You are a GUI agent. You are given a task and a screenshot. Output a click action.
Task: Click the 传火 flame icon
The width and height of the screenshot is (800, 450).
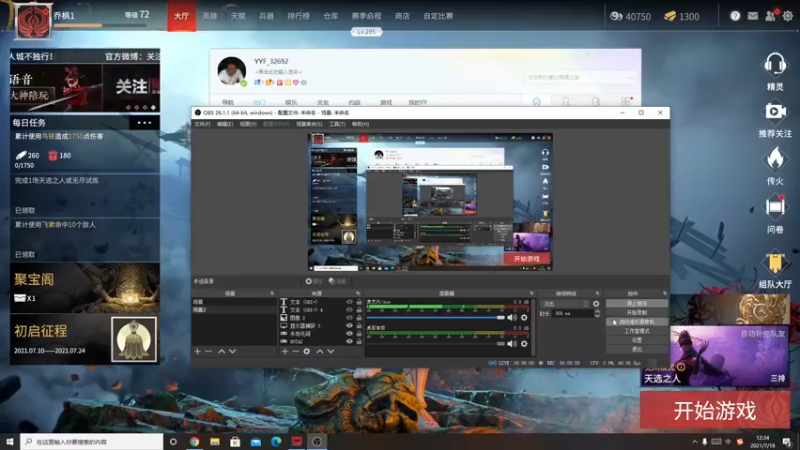tap(774, 159)
